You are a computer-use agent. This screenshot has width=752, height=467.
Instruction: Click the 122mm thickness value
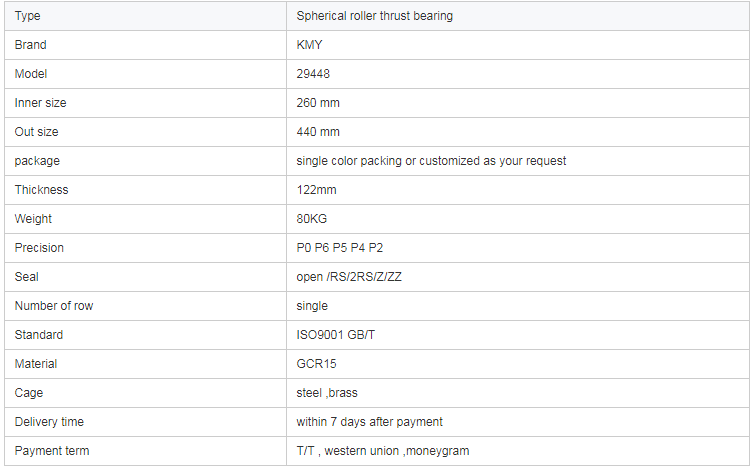point(318,190)
